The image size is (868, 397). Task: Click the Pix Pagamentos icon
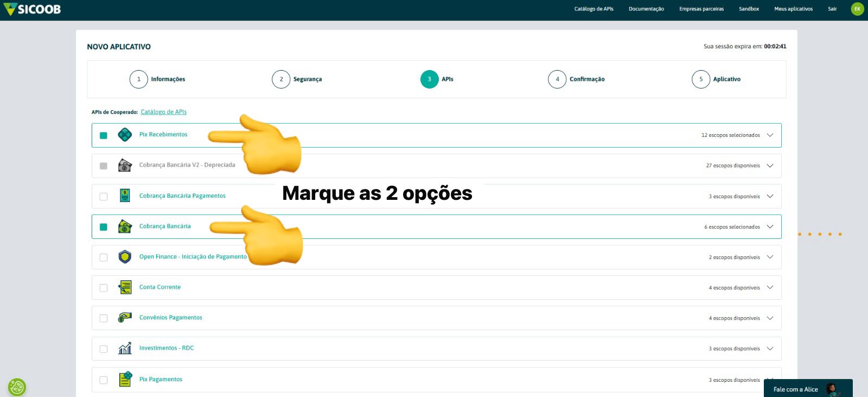pyautogui.click(x=125, y=379)
